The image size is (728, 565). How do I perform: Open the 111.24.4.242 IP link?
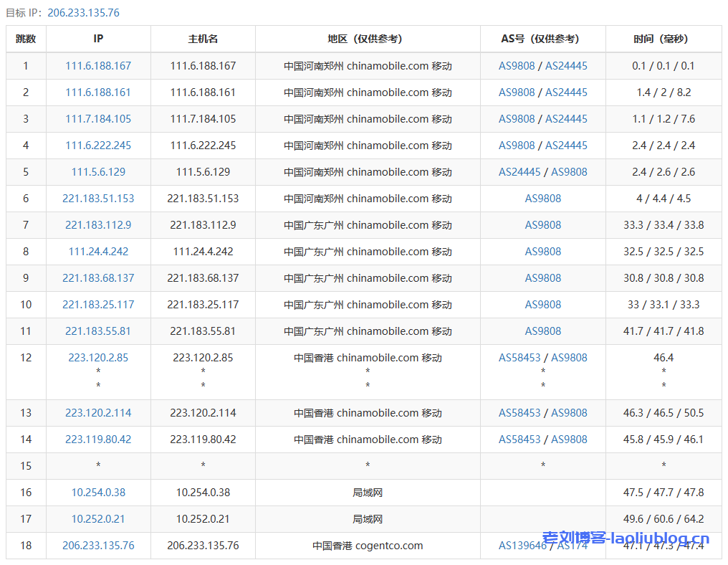98,252
